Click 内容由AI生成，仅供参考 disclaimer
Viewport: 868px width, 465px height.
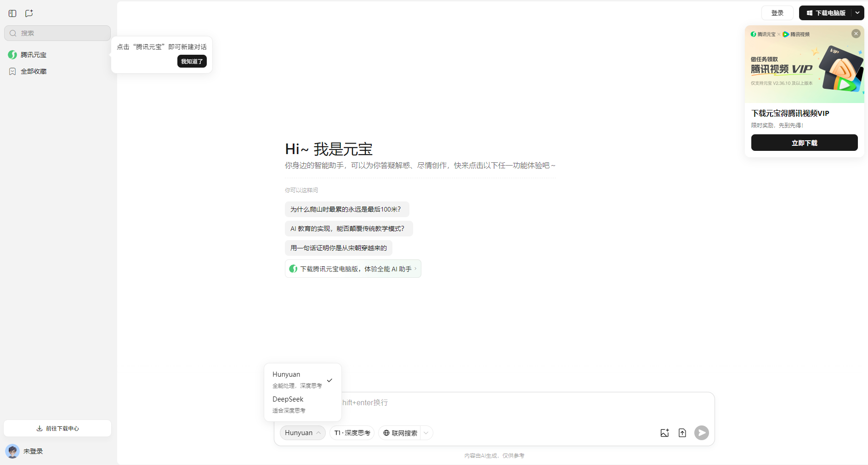point(494,455)
